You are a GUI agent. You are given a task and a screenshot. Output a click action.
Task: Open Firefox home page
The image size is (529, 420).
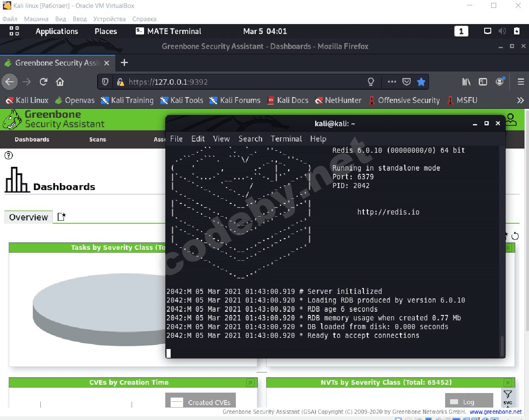coord(60,82)
